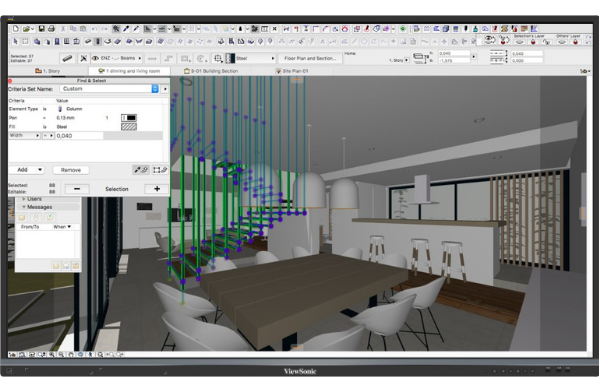Toggle the Selection's Layer show/hide eye
Screen dimensions: 599x387
coord(519,42)
